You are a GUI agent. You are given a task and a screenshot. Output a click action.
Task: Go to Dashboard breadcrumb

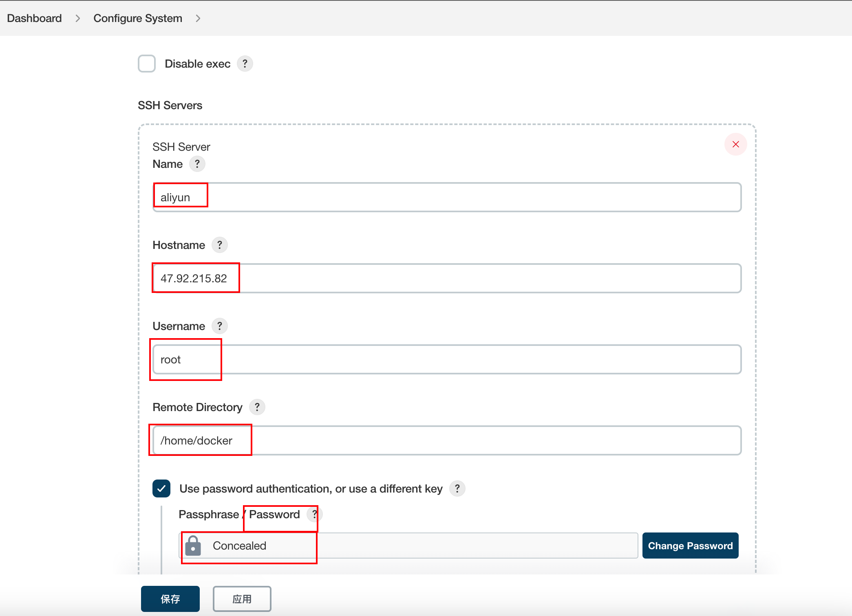pos(34,18)
